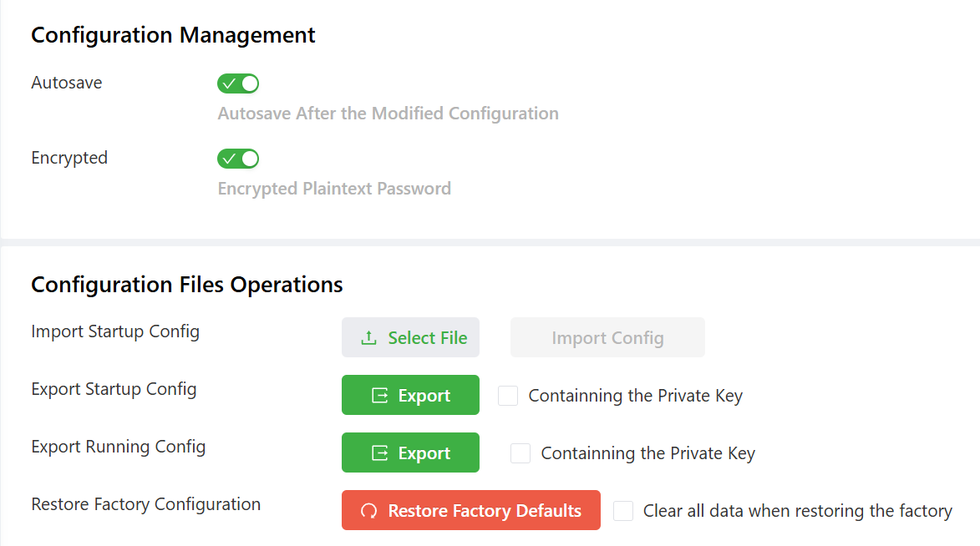Export the Startup Config
The height and width of the screenshot is (546, 980).
[x=410, y=396]
